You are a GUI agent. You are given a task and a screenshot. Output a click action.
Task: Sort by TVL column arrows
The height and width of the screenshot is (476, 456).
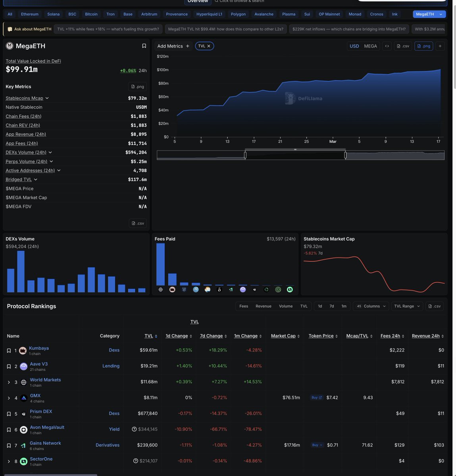[x=156, y=336]
